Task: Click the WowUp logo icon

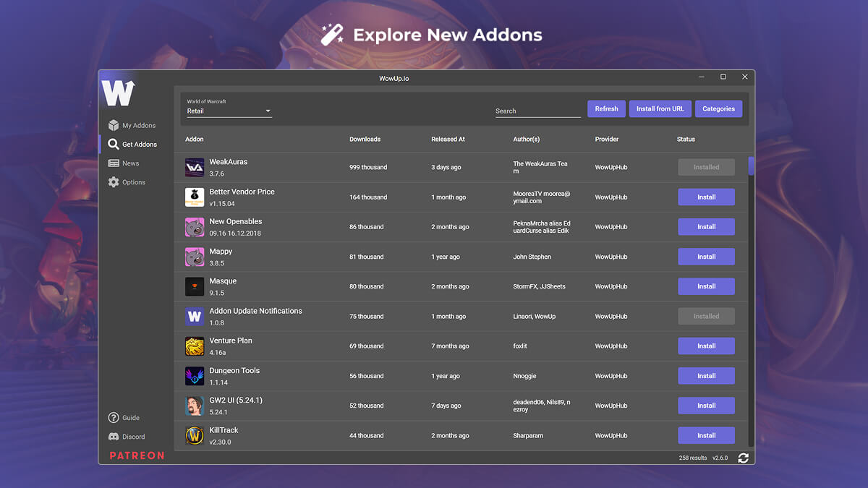Action: click(117, 93)
